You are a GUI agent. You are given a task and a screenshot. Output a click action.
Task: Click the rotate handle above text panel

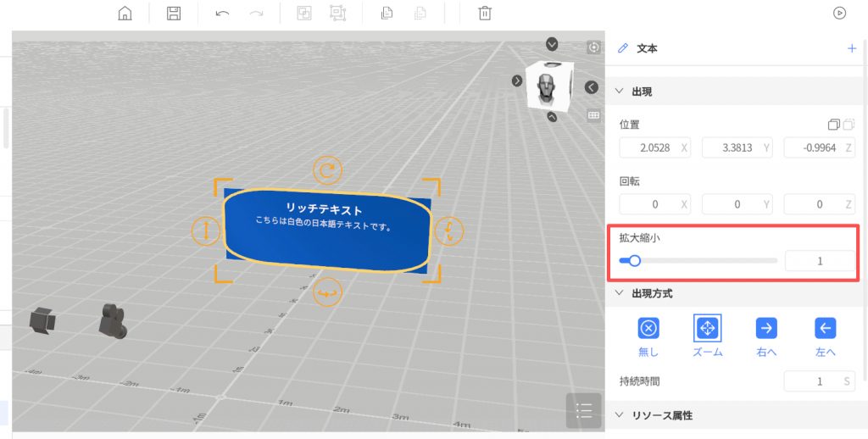pos(327,169)
